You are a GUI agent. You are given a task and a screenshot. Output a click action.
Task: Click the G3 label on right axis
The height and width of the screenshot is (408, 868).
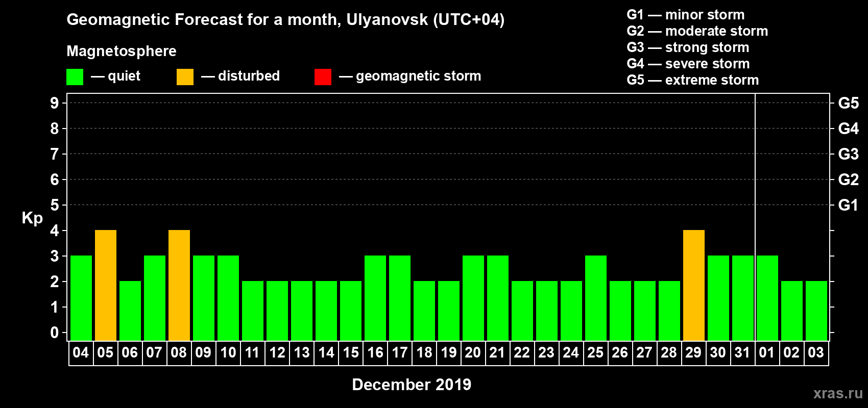pos(849,154)
